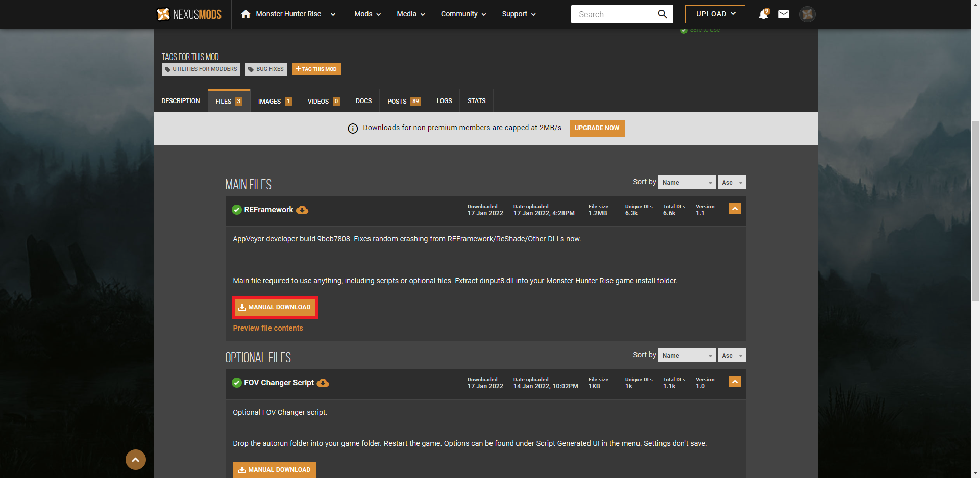Click the cloud download icon next to REFramework
Screen dimensions: 980x478
[302, 210]
